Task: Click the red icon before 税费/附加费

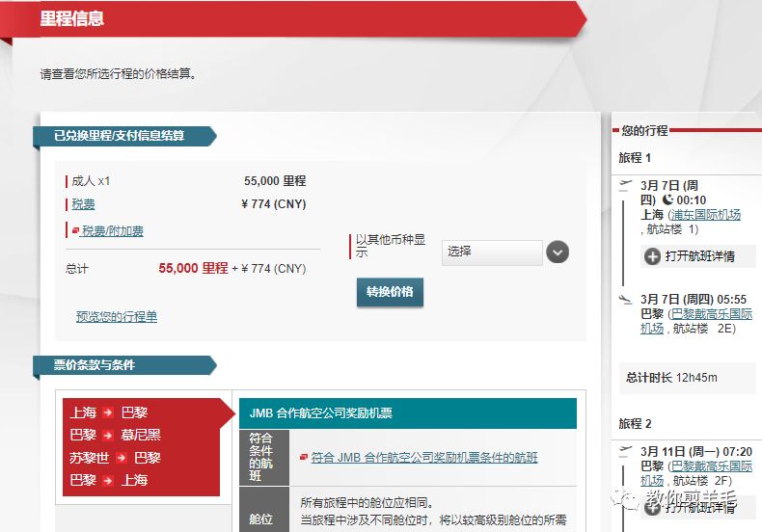Action: point(75,230)
